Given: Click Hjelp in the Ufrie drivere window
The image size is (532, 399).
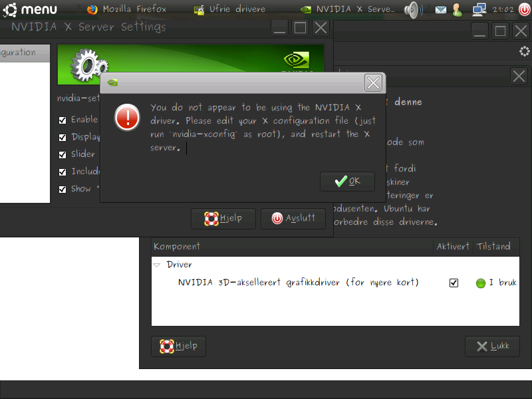Looking at the screenshot, I should coord(178,346).
